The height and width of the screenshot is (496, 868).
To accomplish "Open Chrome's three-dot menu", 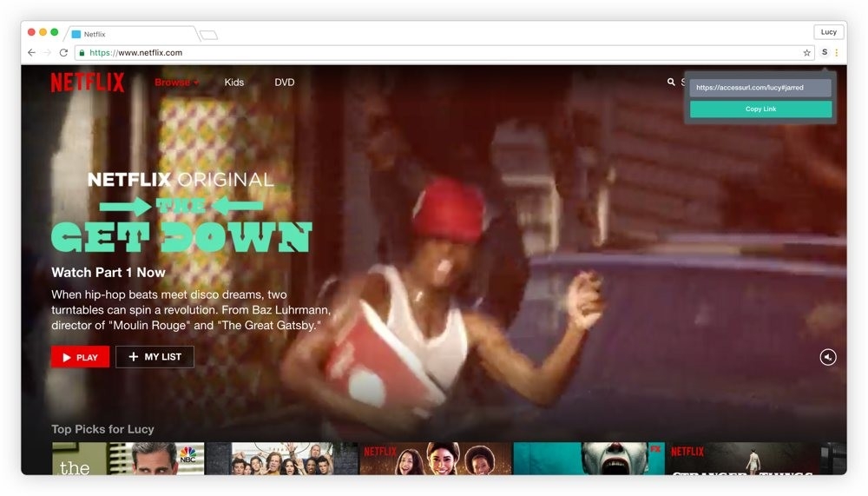I will (x=837, y=53).
